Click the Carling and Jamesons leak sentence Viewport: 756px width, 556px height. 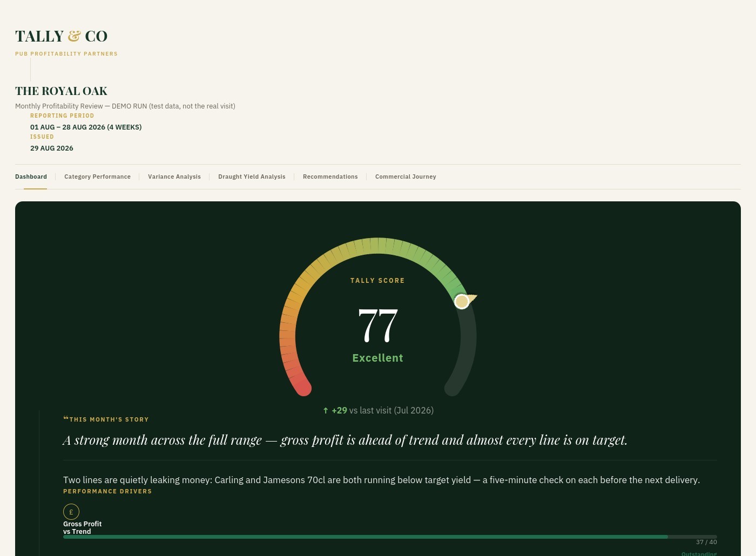click(x=381, y=480)
